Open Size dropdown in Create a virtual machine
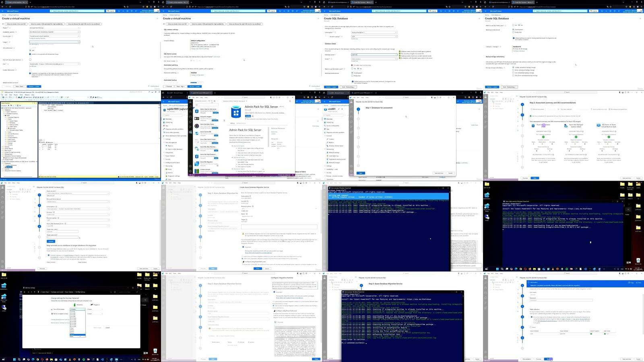This screenshot has width=644, height=362. (x=54, y=64)
